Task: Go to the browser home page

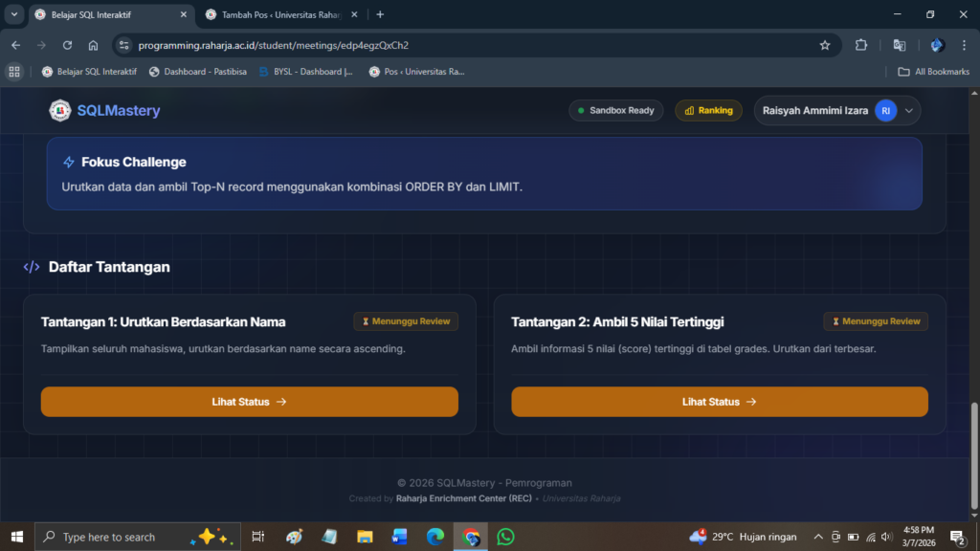Action: 93,45
